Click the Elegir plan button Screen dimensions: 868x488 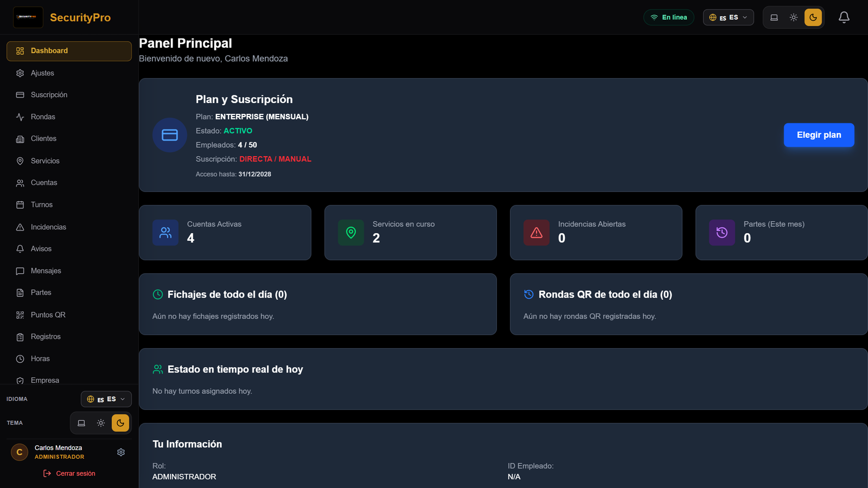[819, 135]
